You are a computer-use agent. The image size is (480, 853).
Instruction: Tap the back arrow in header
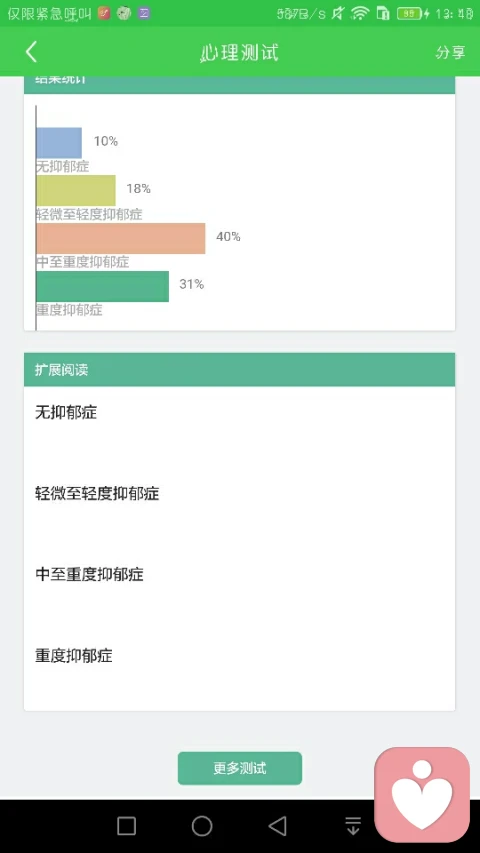point(32,52)
